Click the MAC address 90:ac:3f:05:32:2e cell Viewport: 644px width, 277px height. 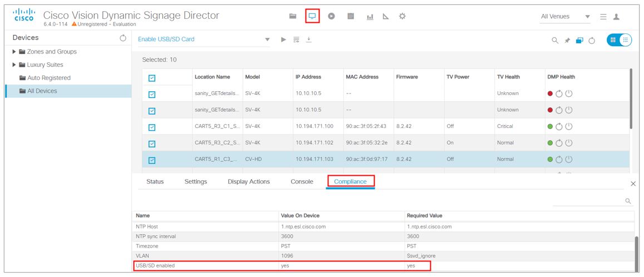point(366,143)
